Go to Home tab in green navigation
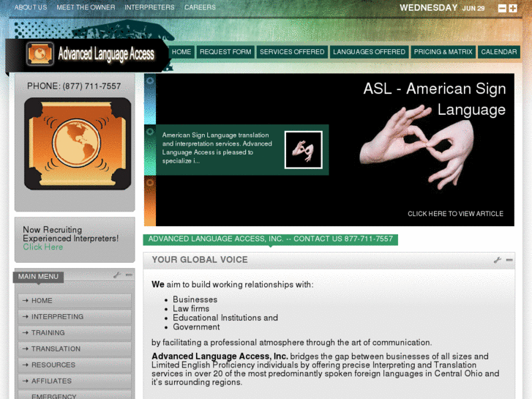 point(181,52)
